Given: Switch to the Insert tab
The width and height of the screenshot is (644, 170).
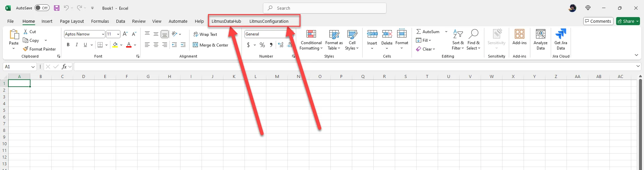Looking at the screenshot, I should point(47,21).
